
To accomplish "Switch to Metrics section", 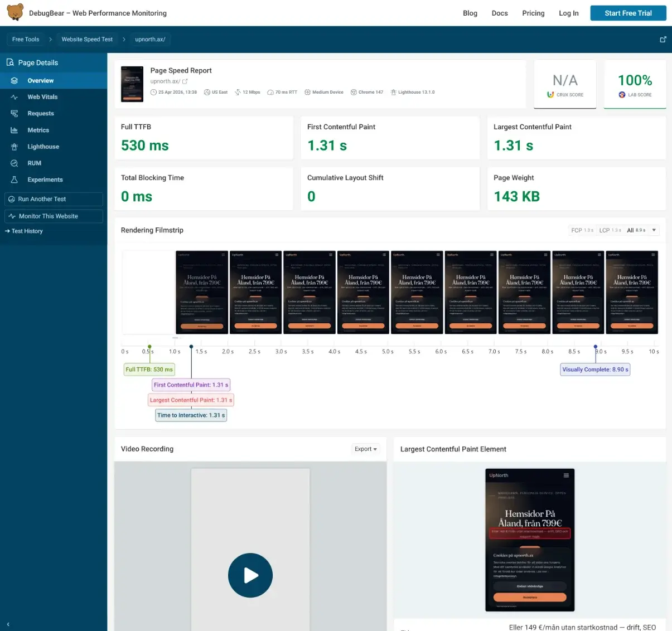I will [54, 130].
